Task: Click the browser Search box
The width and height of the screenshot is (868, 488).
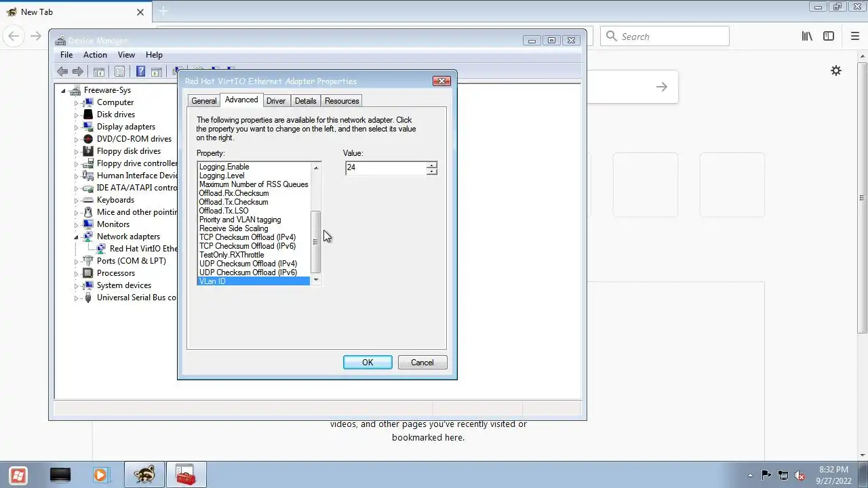Action: pos(665,37)
